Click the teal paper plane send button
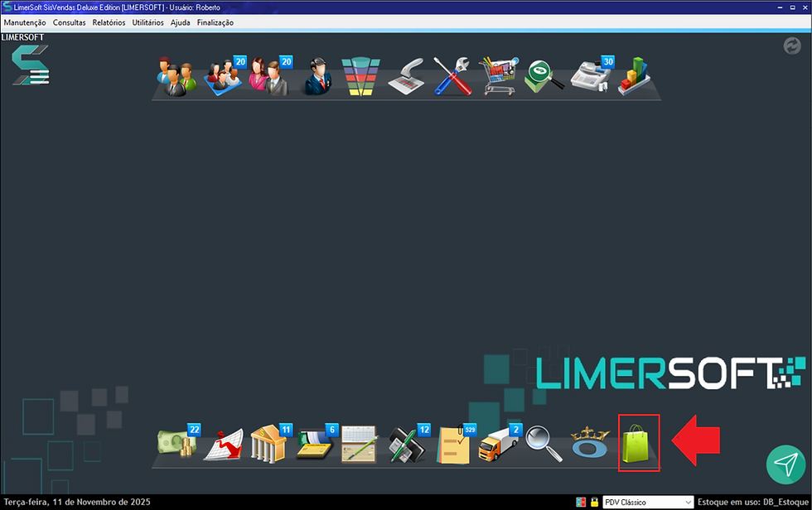 tap(786, 464)
